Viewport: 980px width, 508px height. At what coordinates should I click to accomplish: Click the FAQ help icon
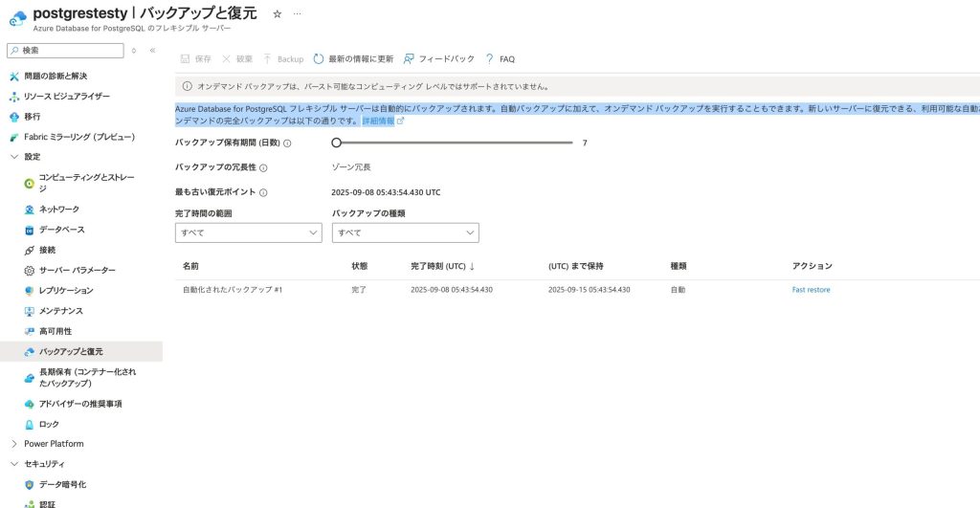489,58
